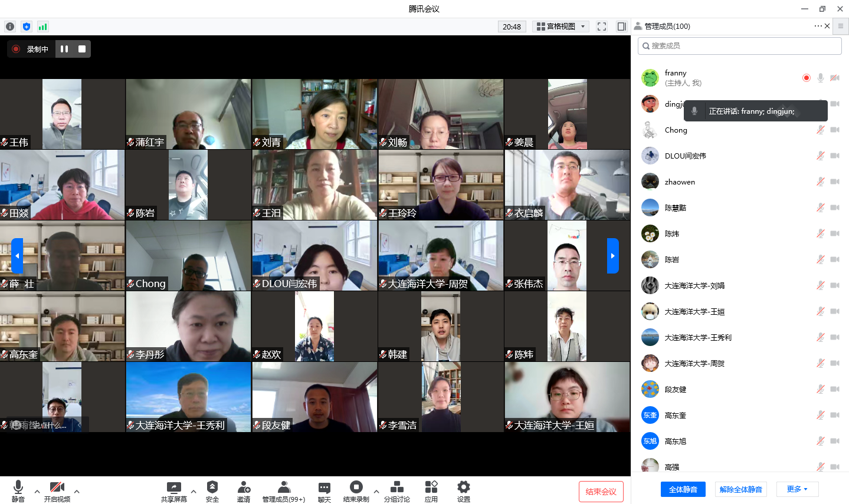849x504 pixels.
Task: Click the meeting info icon
Action: click(x=10, y=27)
